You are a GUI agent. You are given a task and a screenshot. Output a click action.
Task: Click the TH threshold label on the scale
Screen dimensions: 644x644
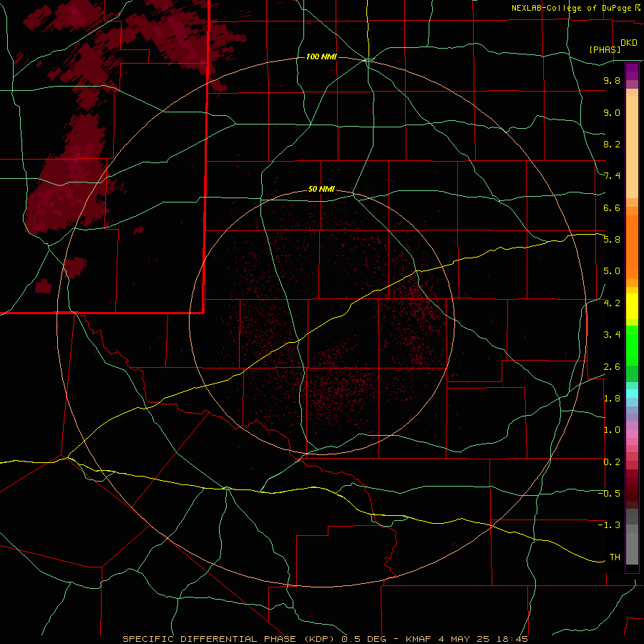[615, 557]
